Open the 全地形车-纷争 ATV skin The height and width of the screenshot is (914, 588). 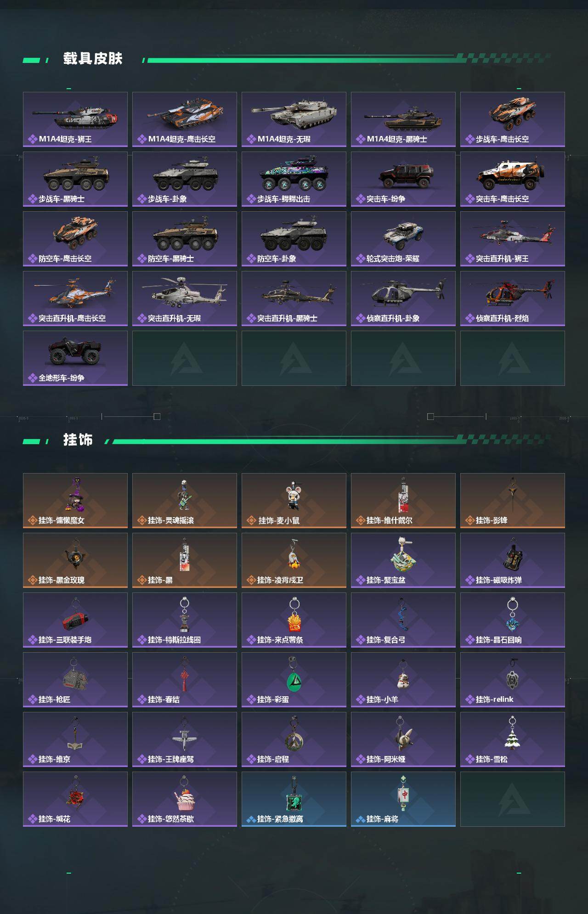75,358
